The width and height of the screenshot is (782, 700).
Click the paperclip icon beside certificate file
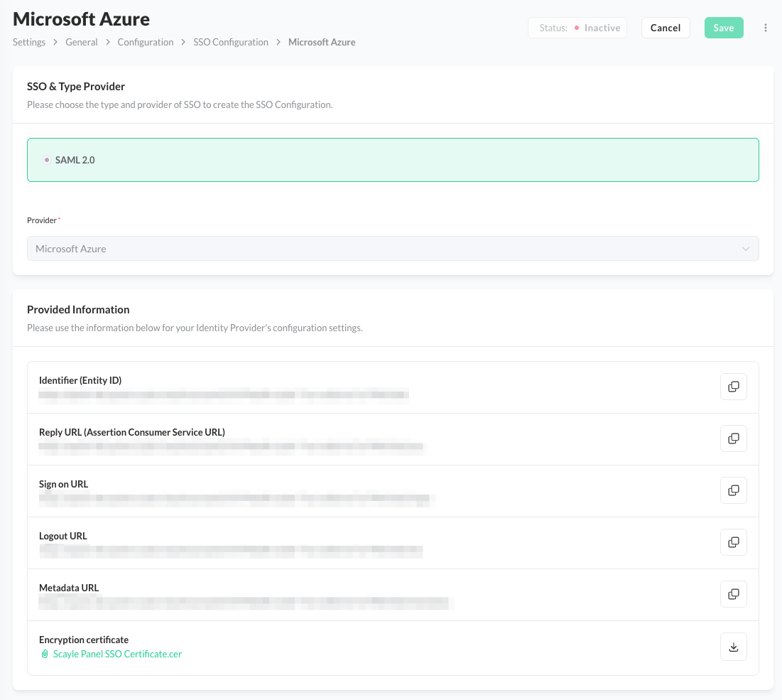pyautogui.click(x=45, y=655)
